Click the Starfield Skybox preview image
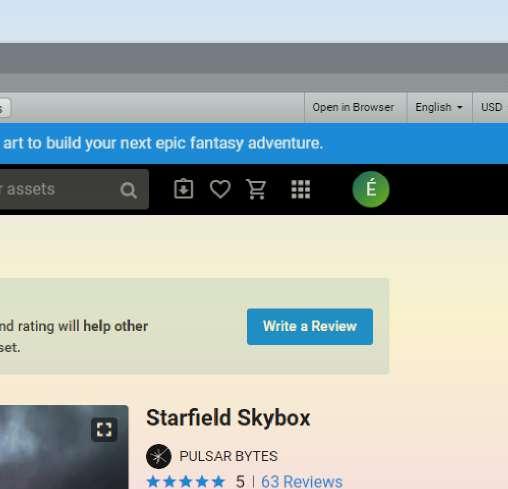508x489 pixels. (64, 447)
